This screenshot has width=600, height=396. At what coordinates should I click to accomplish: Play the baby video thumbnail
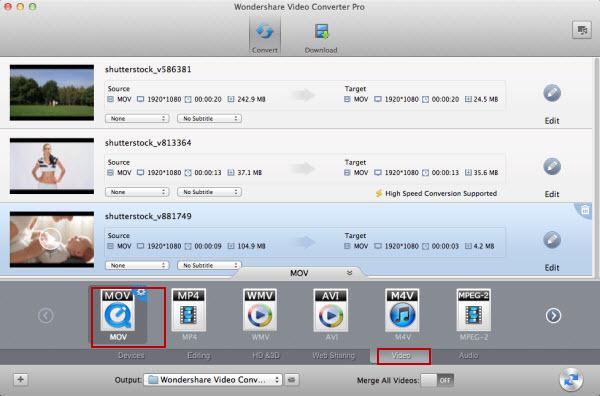(x=52, y=240)
